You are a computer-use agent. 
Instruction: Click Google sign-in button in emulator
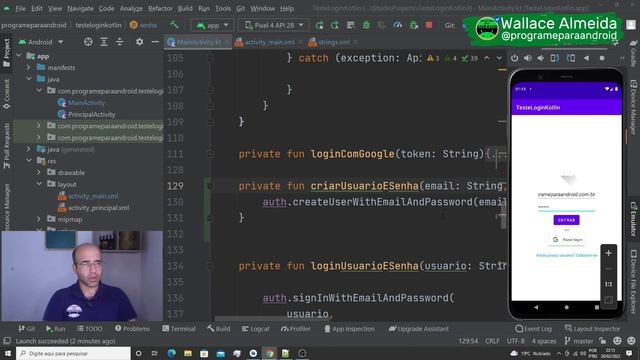(x=567, y=240)
